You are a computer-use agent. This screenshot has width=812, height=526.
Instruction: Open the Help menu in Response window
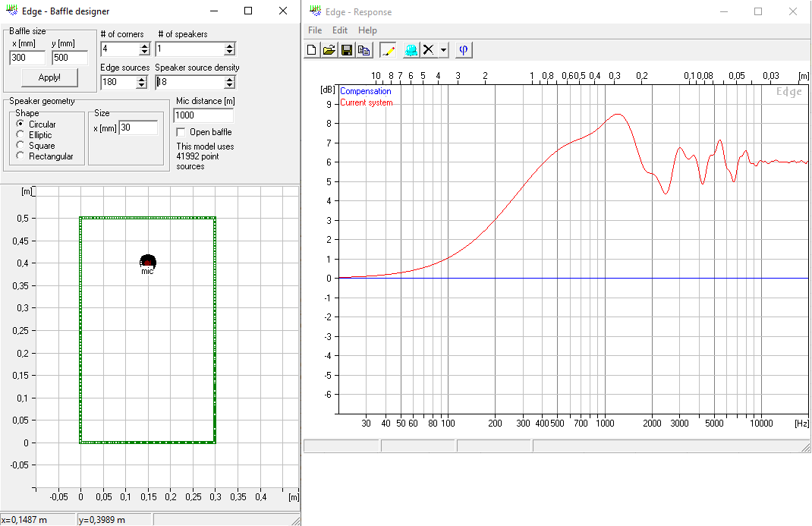(x=368, y=30)
